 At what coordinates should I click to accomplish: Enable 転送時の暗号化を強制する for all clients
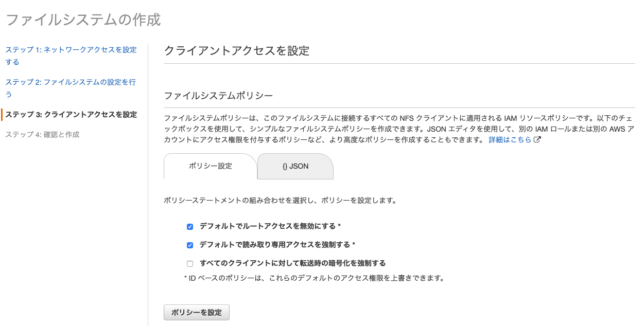tap(190, 263)
